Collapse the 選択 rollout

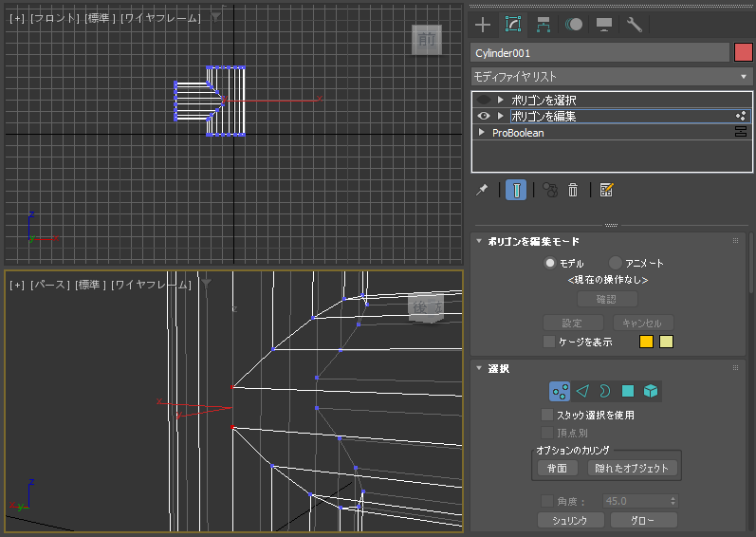pyautogui.click(x=479, y=368)
